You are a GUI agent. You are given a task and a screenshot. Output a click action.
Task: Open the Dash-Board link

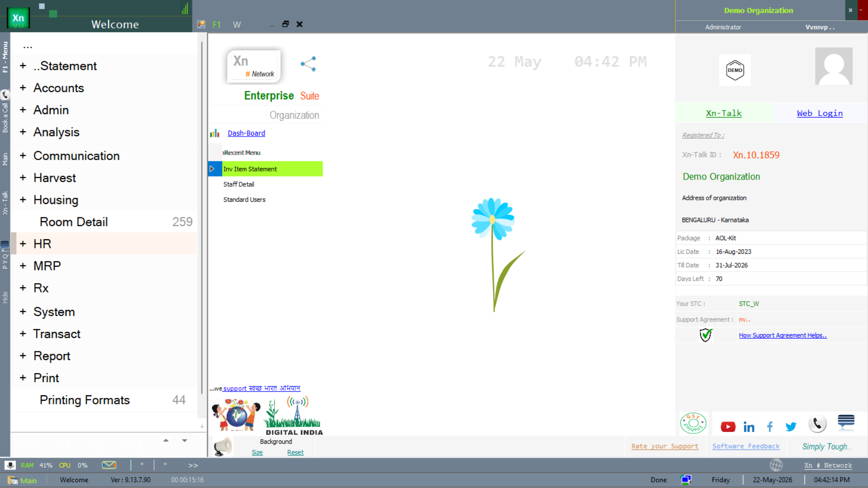click(247, 133)
